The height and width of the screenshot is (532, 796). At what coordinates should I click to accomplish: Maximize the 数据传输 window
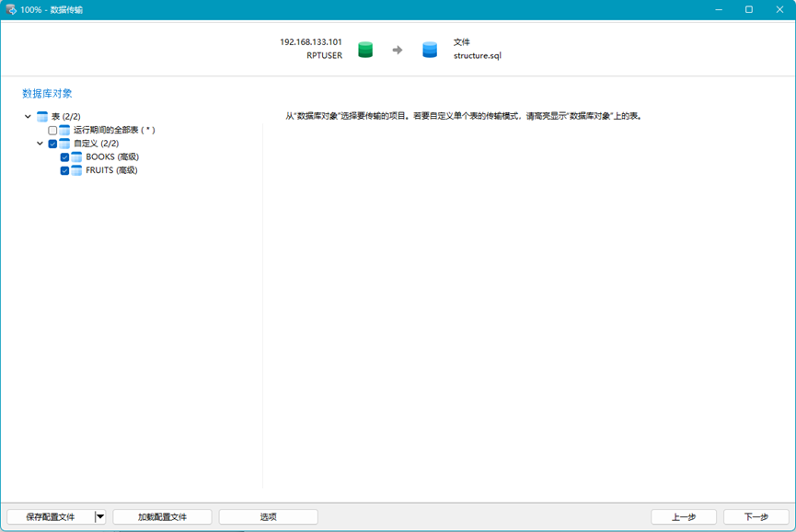(749, 9)
